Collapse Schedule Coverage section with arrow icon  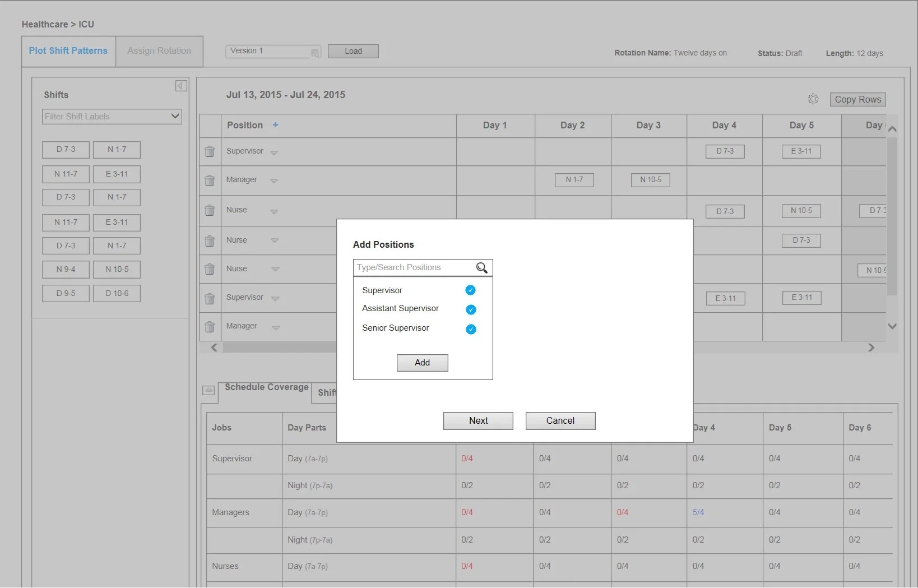pos(208,390)
